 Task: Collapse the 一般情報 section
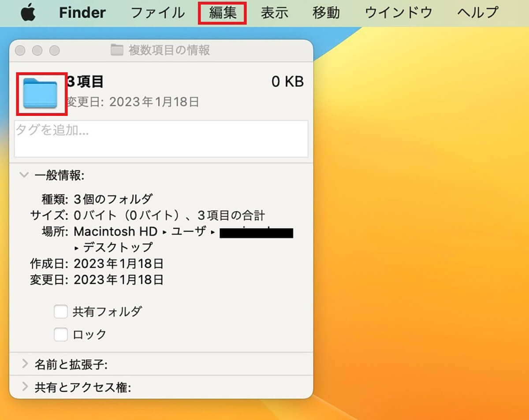click(x=24, y=175)
